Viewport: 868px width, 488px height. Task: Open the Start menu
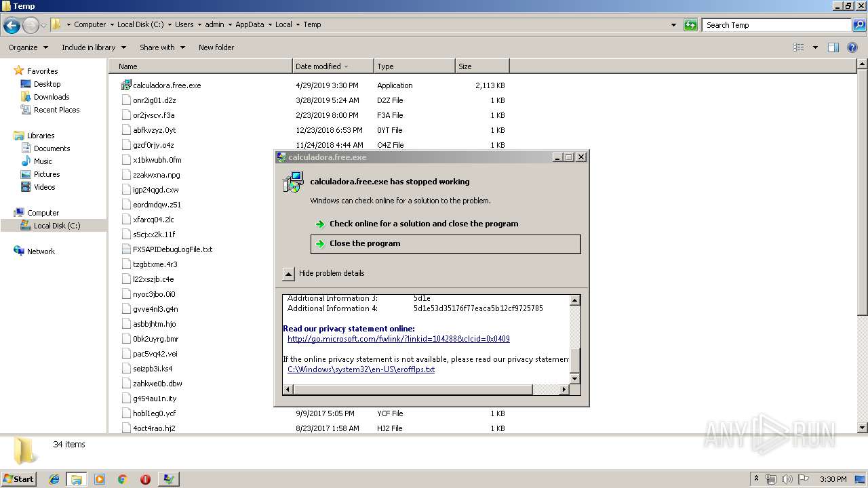[19, 479]
